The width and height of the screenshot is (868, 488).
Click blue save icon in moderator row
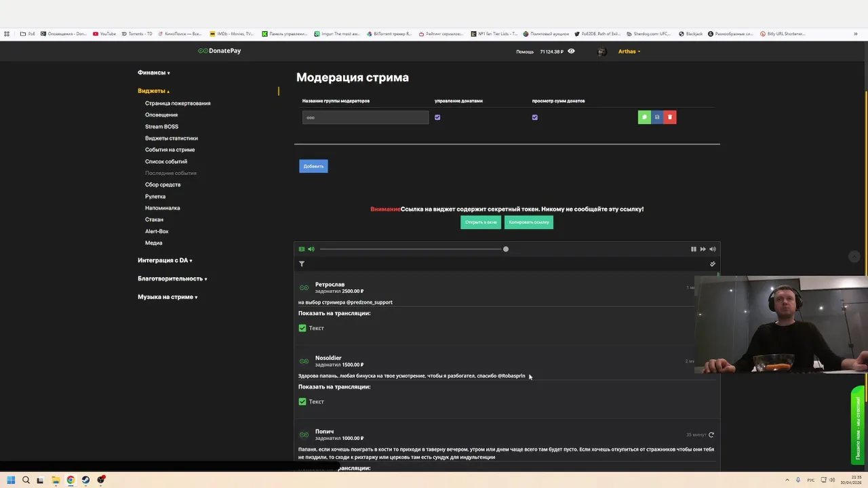tap(656, 117)
